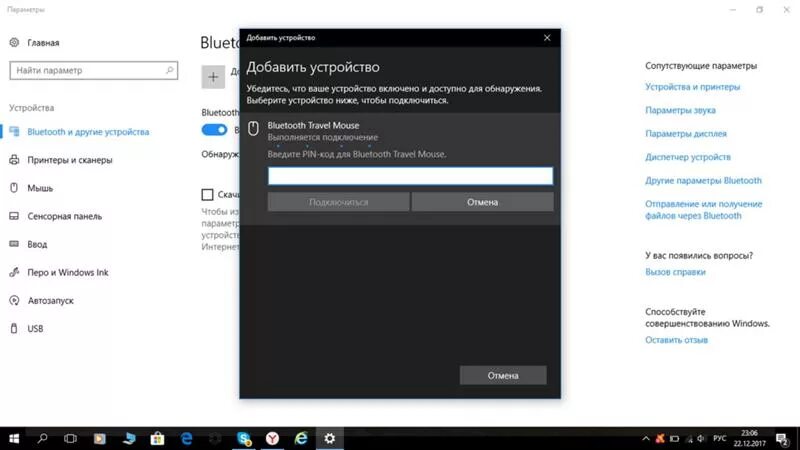Open Параметры звука link
This screenshot has width=800, height=450.
pyautogui.click(x=680, y=110)
